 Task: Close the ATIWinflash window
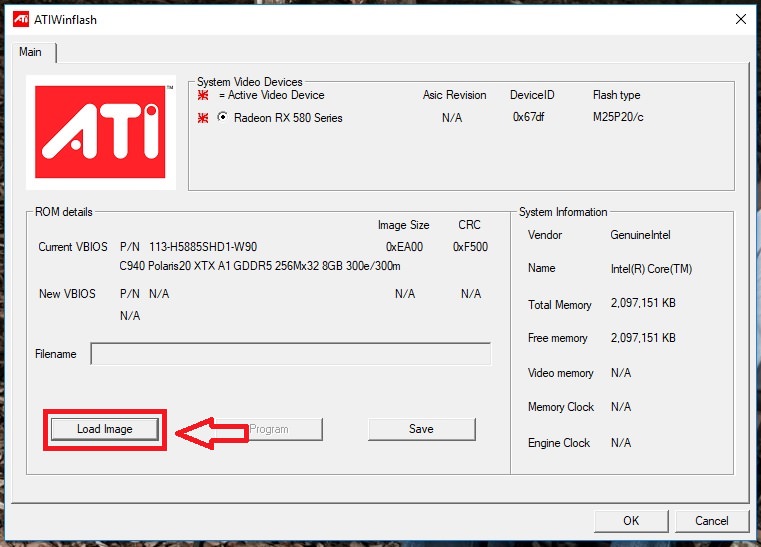click(x=741, y=19)
